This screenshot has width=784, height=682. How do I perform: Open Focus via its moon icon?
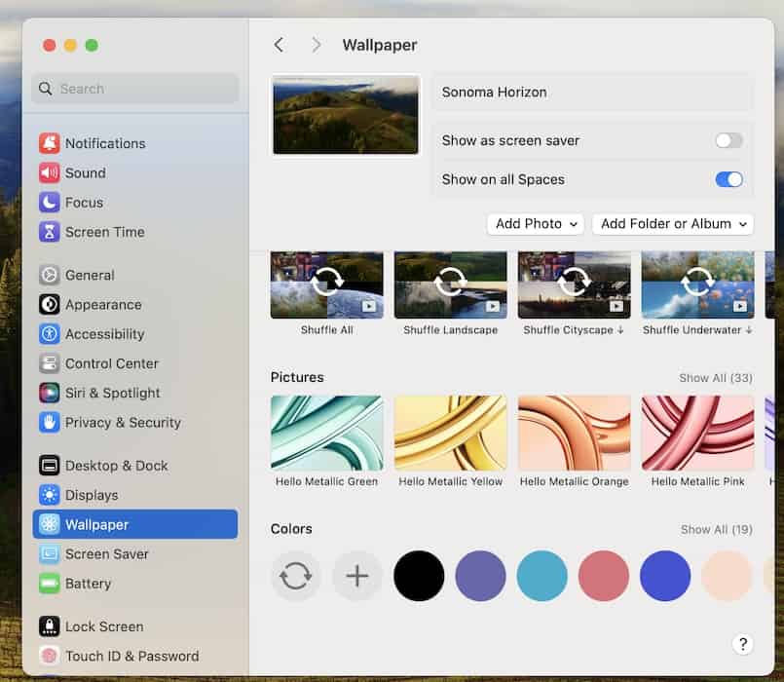(x=49, y=203)
